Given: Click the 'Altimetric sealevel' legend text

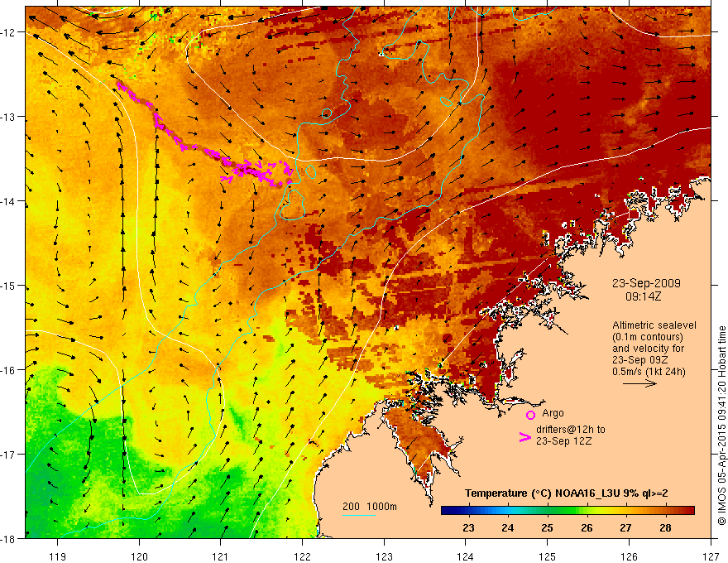Looking at the screenshot, I should point(654,325).
